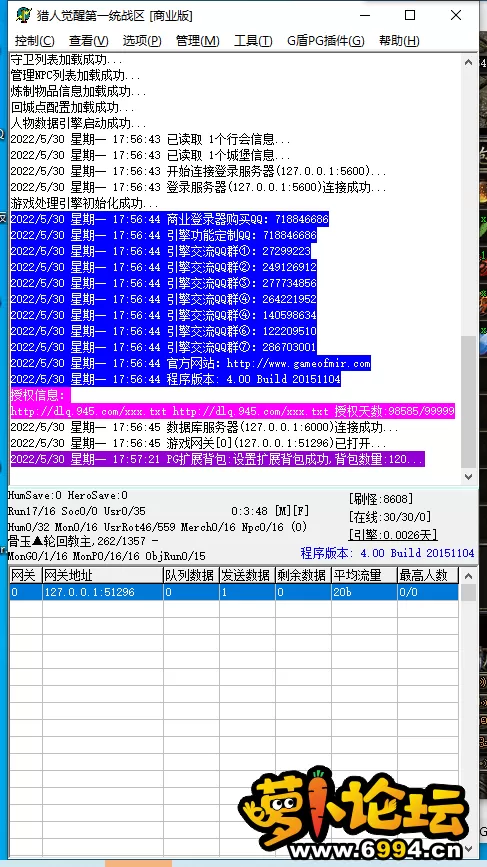Screen dimensions: 487x867
Task: Minimize the 猎人觉醒第一统战区 window
Action: (364, 15)
